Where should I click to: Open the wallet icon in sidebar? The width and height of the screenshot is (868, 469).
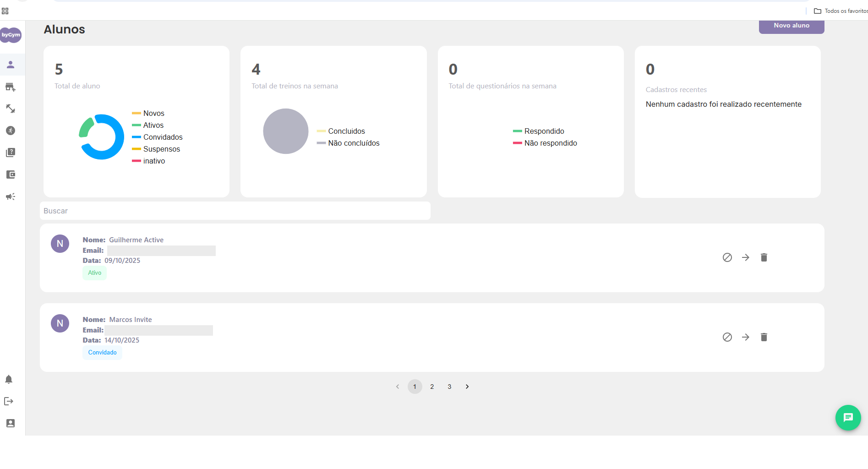(x=11, y=175)
